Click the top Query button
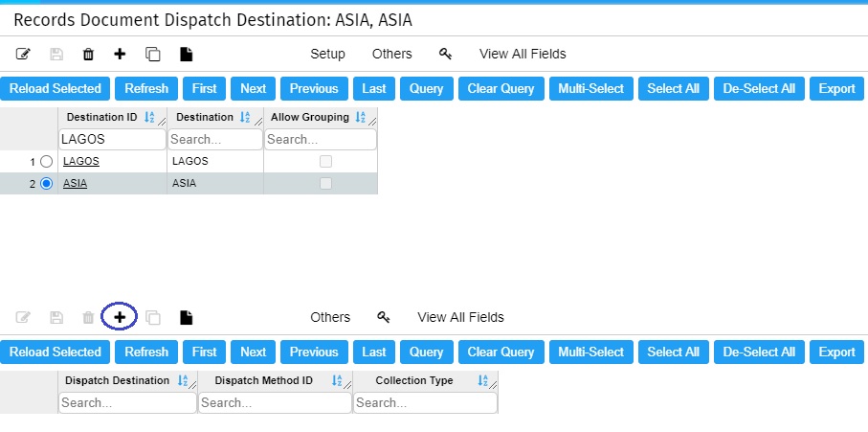The height and width of the screenshot is (432, 868). (426, 89)
